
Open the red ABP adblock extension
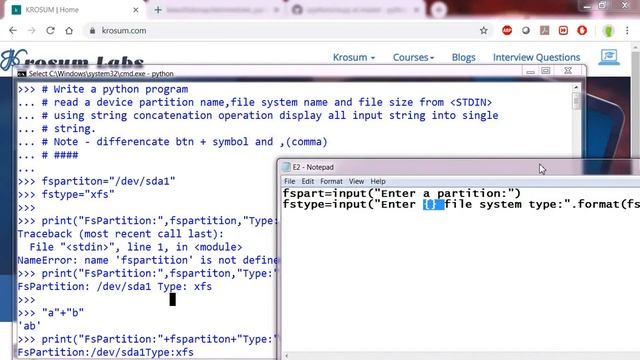[x=507, y=30]
